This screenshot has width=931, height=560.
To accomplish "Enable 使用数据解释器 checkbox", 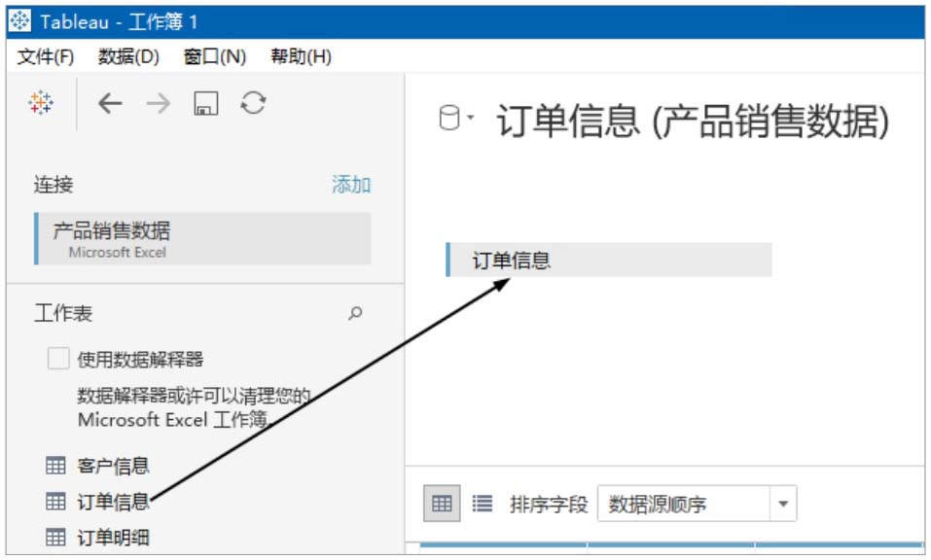I will click(58, 359).
